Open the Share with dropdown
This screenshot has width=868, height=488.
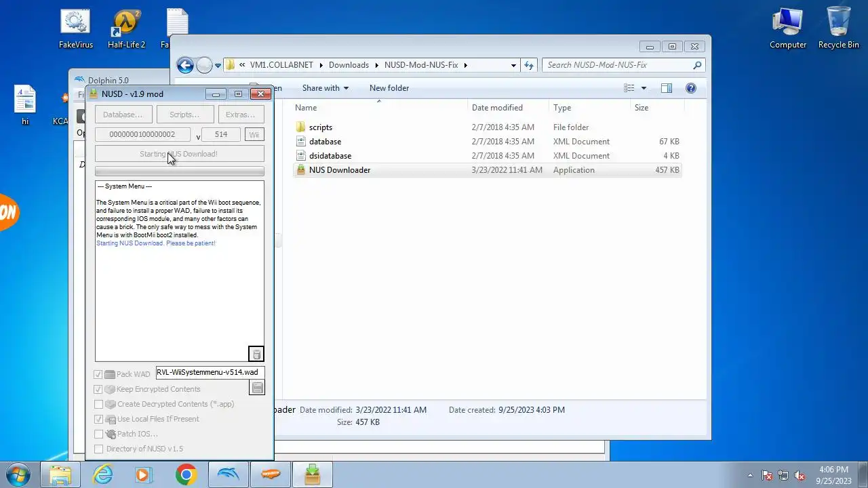(325, 88)
